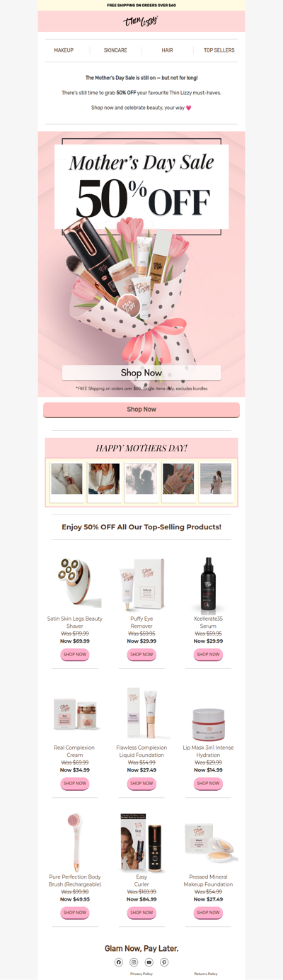This screenshot has height=980, width=283.
Task: Open the Returns Policy link
Action: 206,974
